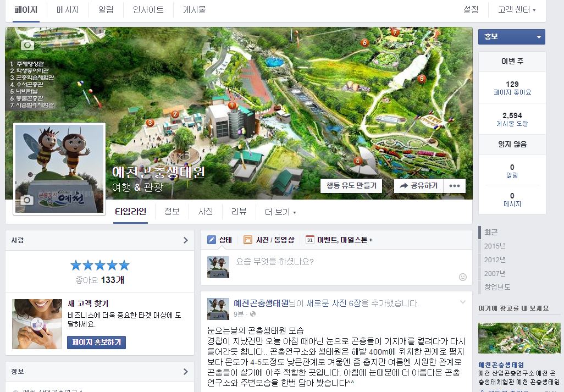Click the profile picture camera icon
This screenshot has width=564, height=392.
(x=26, y=200)
